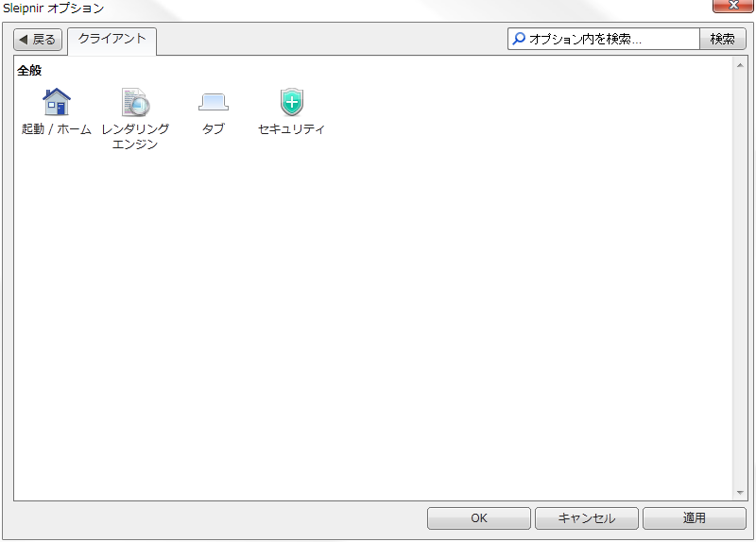Confirm with the OK button
This screenshot has width=756, height=542.
click(479, 518)
